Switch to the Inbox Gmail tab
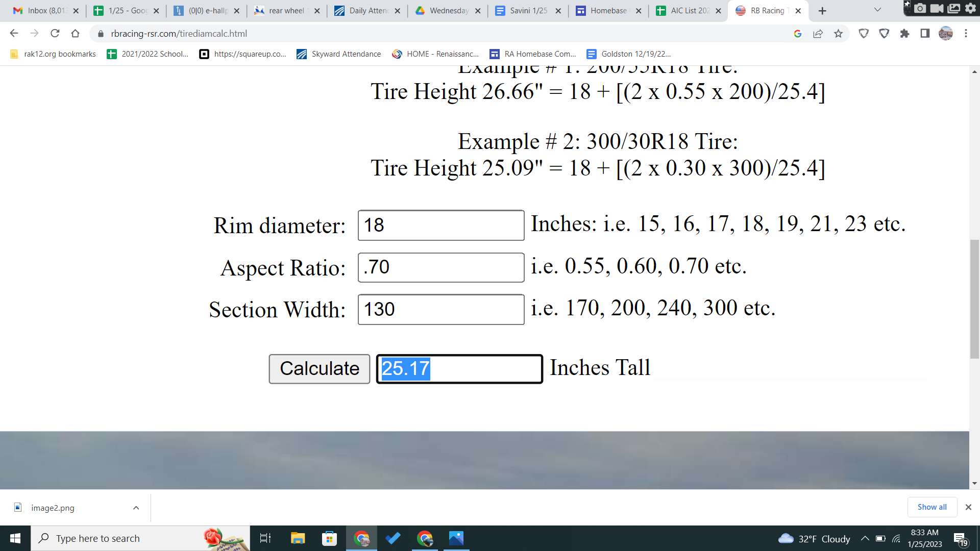Image resolution: width=980 pixels, height=551 pixels. (46, 11)
